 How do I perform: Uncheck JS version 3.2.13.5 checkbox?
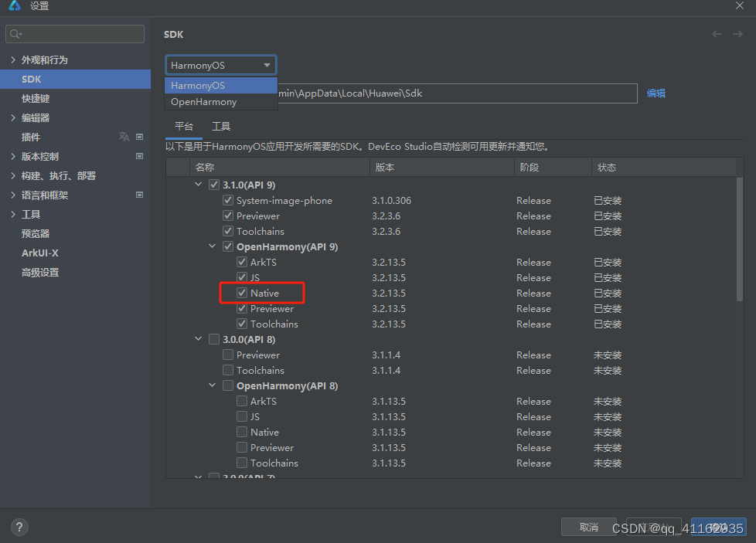click(242, 277)
